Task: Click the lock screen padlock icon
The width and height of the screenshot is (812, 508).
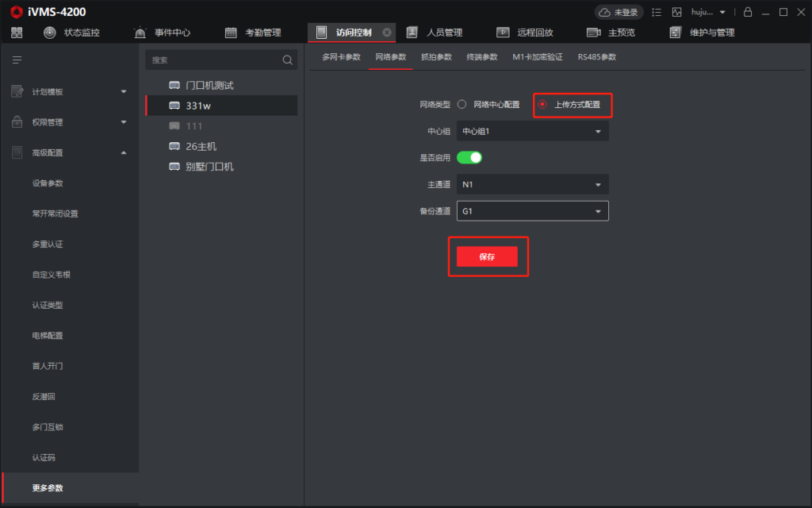Action: pos(747,12)
